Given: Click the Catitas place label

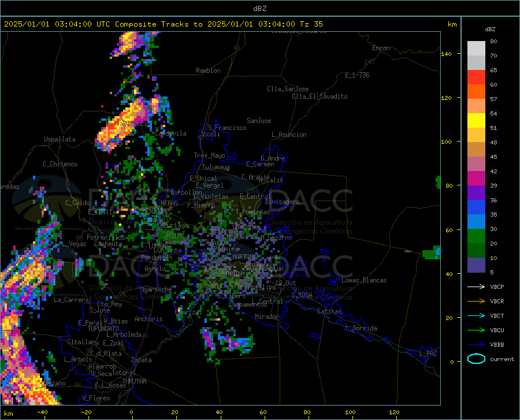Looking at the screenshot, I should tap(329, 311).
